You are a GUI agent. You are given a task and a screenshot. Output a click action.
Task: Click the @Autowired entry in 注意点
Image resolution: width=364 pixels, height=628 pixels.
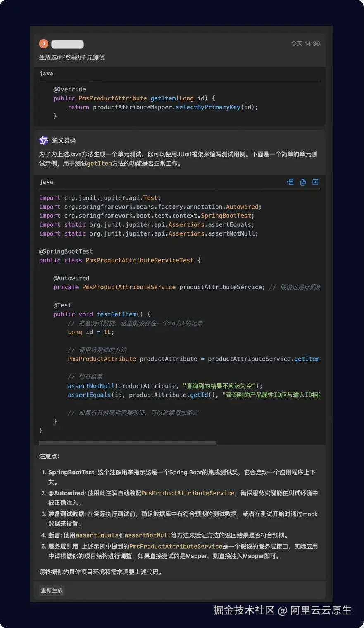click(66, 493)
